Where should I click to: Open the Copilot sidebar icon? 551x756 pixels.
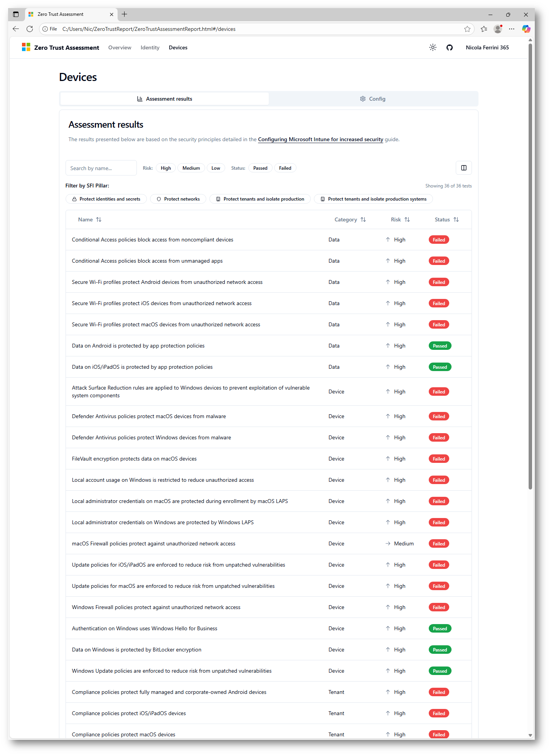(x=526, y=29)
